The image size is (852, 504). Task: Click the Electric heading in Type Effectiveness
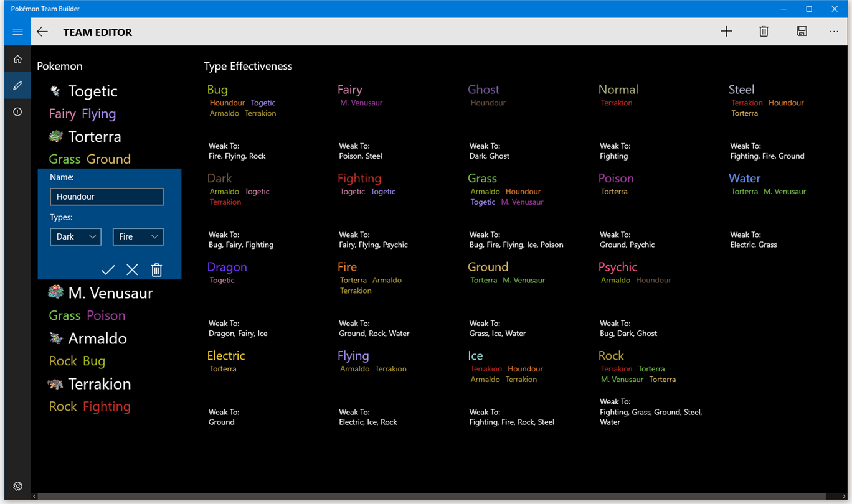click(x=225, y=356)
